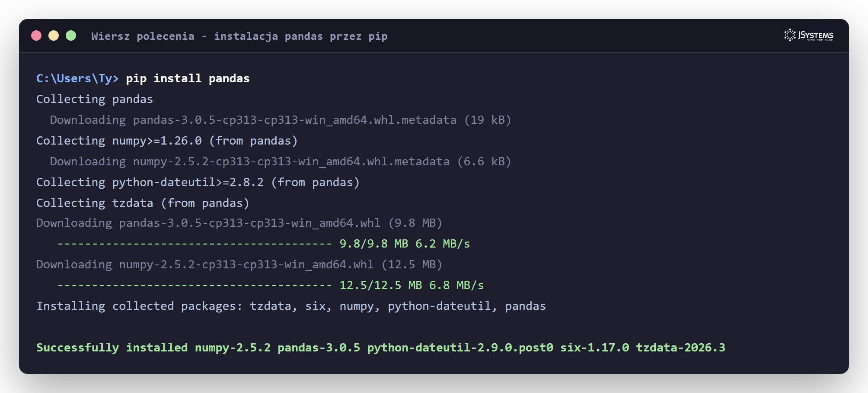Click the 'Downloading numpy-2.5.2 ... (12.5 MB)' line
This screenshot has height=393, width=868.
point(239,264)
